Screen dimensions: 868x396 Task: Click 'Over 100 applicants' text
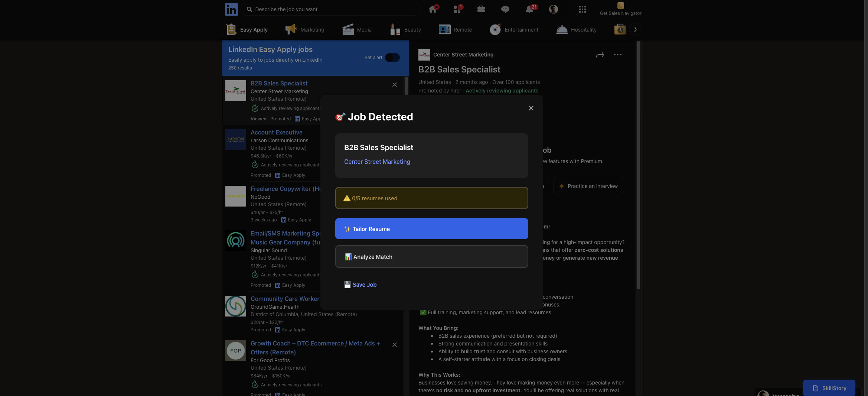[516, 82]
